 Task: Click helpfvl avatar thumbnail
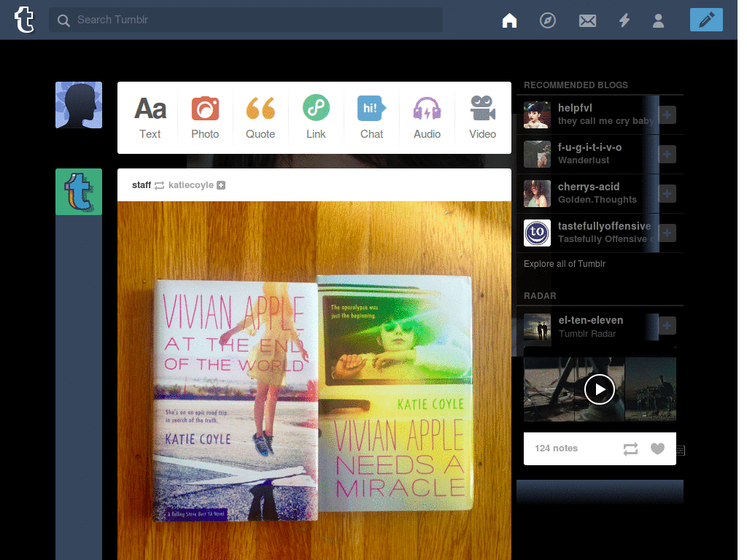tap(537, 114)
